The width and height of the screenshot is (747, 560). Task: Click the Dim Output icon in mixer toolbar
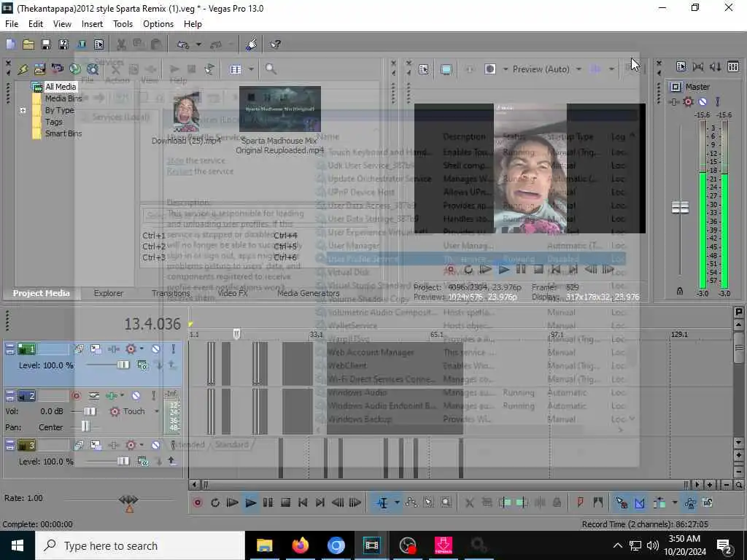coord(716,66)
